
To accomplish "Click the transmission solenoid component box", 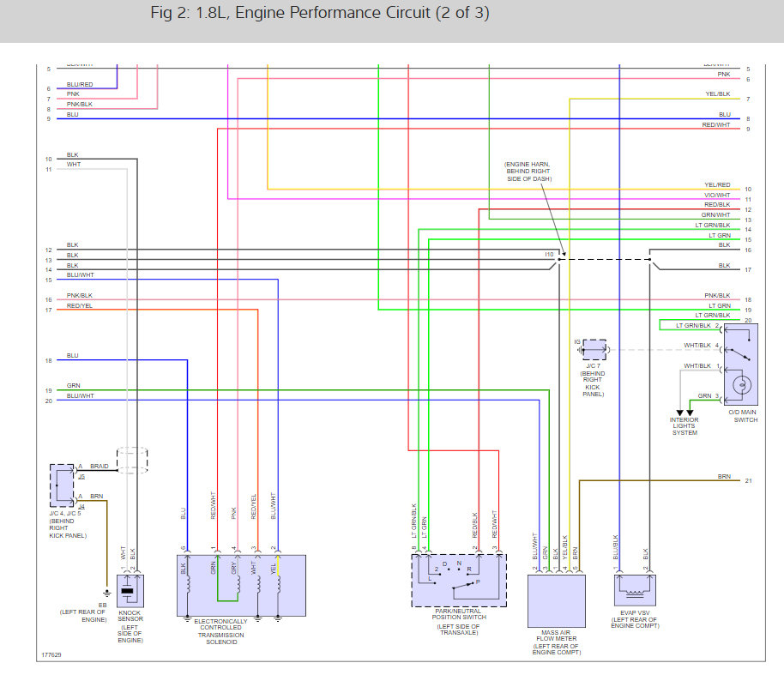I will [241, 585].
